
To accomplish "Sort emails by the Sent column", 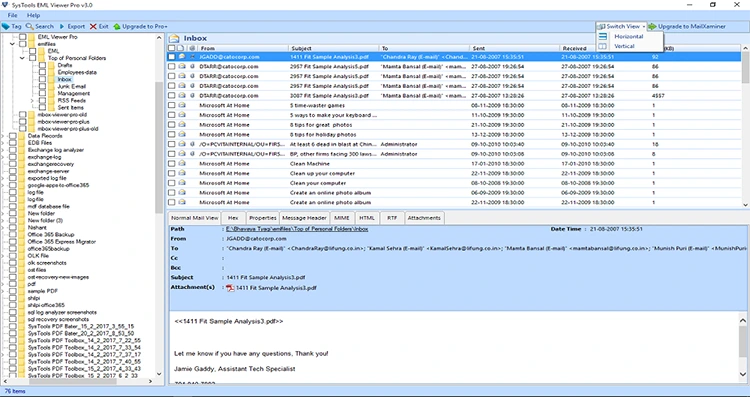I will (x=514, y=48).
